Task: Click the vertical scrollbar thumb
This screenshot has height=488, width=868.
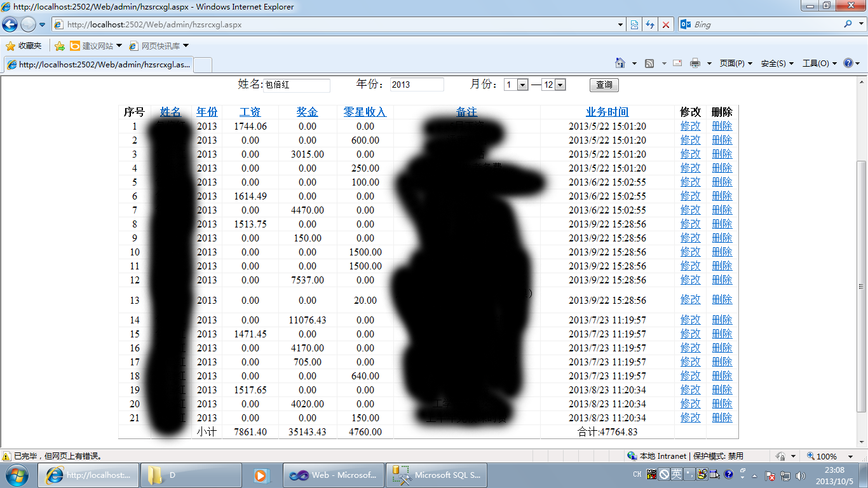Action: [x=862, y=286]
